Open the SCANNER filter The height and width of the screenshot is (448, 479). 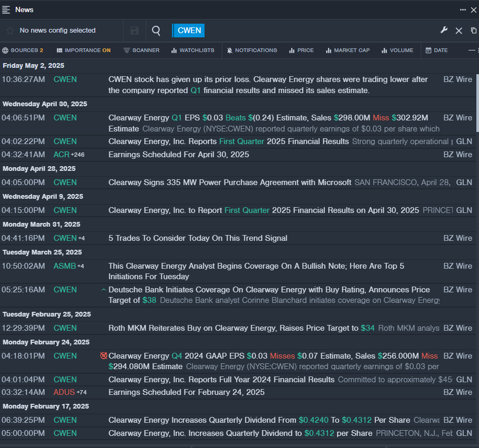point(141,50)
